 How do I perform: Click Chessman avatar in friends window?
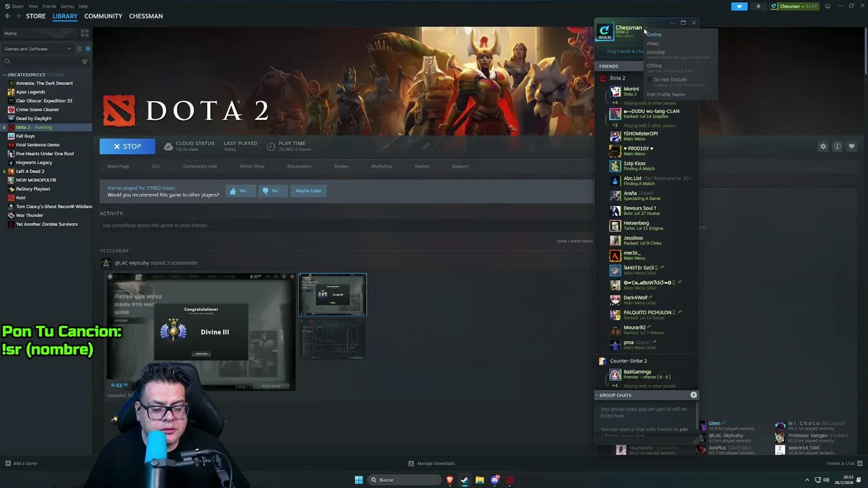(604, 32)
